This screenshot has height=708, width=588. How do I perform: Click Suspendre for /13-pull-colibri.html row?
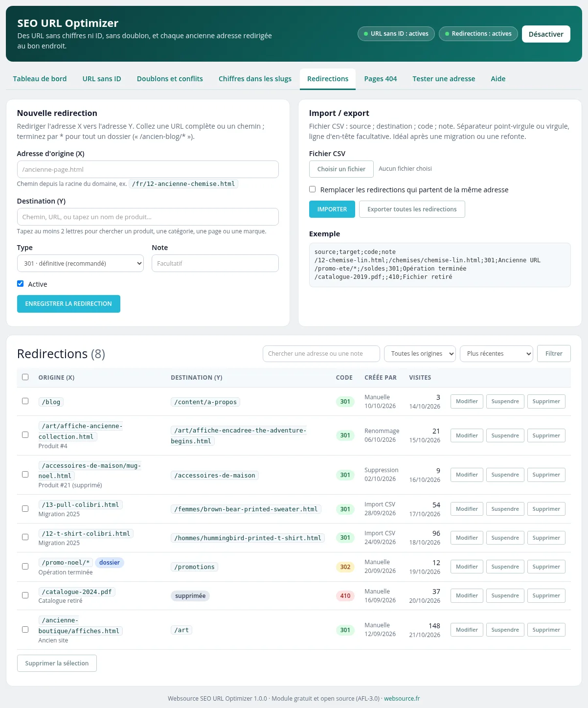[505, 509]
